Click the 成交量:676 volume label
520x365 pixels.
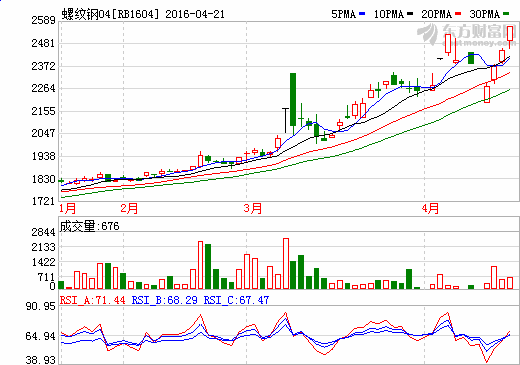click(x=89, y=226)
